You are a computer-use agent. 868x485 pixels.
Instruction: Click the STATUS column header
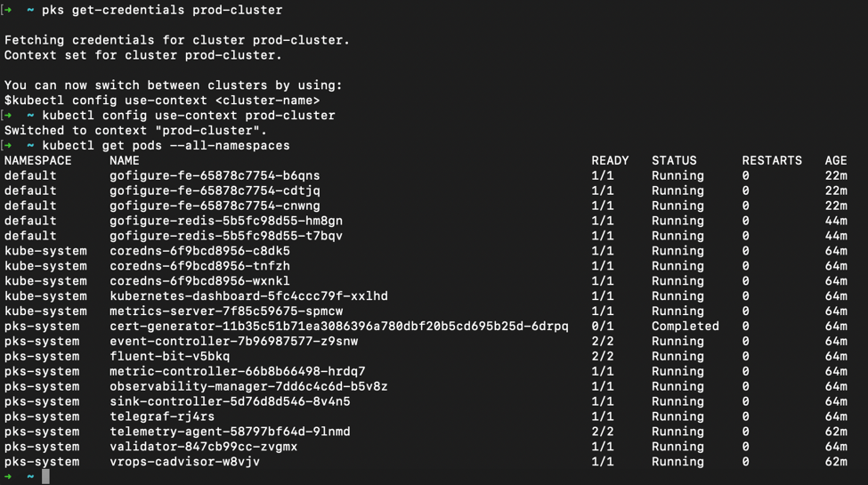pyautogui.click(x=674, y=160)
